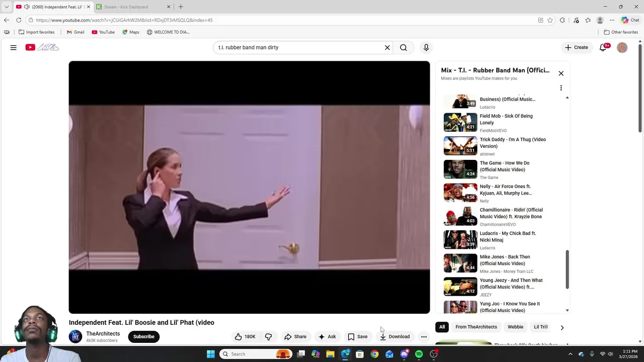Refresh the page in the browser
This screenshot has height=362, width=644.
(x=19, y=20)
